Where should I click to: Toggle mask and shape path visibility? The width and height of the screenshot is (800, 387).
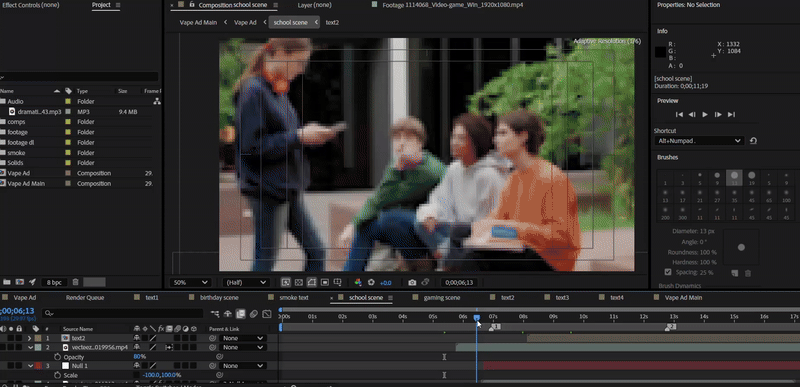(x=311, y=282)
